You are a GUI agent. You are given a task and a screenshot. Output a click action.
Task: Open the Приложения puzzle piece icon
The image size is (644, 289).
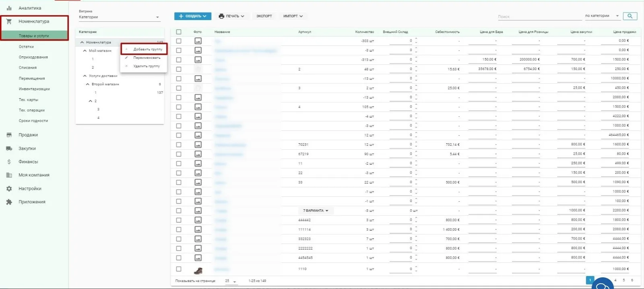pos(9,202)
